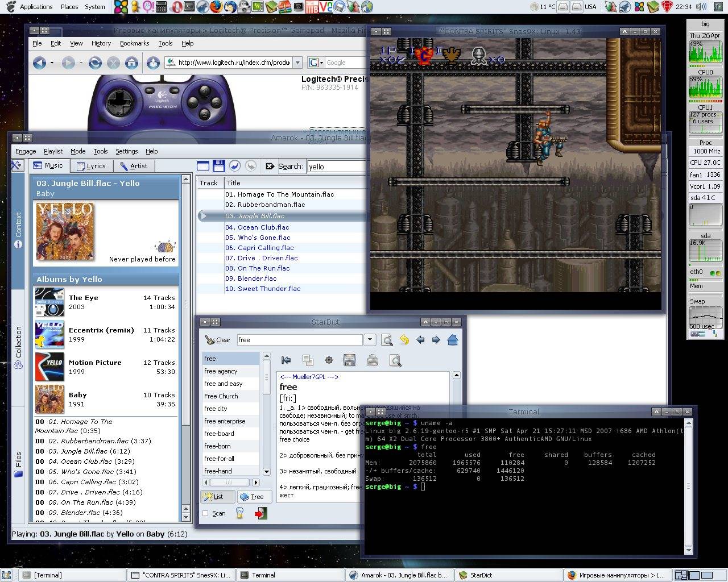Open the StarDict word history dropdown
This screenshot has height=582, width=728.
coord(370,340)
